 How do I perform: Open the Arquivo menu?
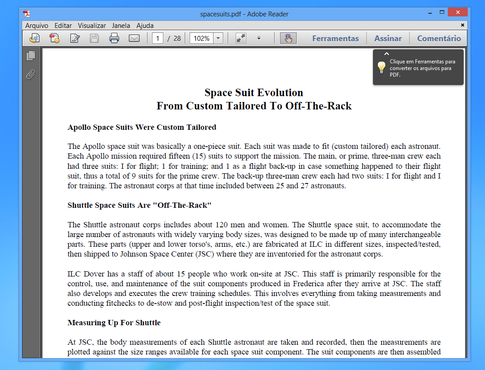(x=37, y=25)
